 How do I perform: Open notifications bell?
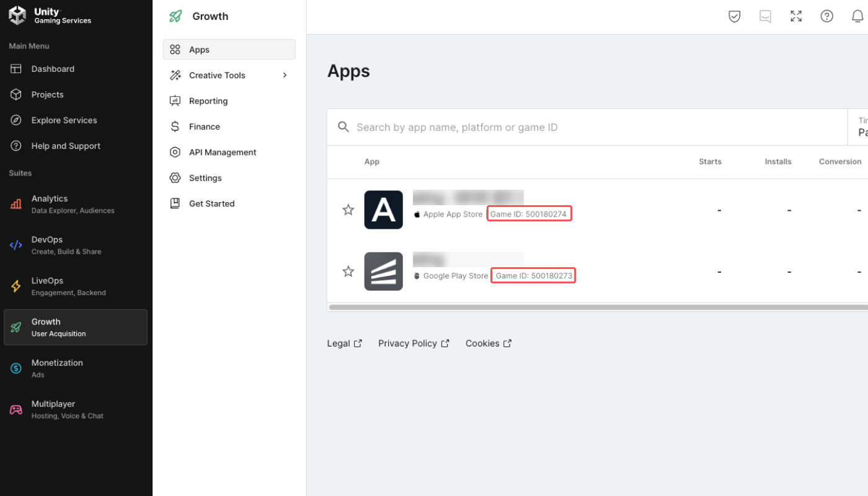tap(858, 17)
